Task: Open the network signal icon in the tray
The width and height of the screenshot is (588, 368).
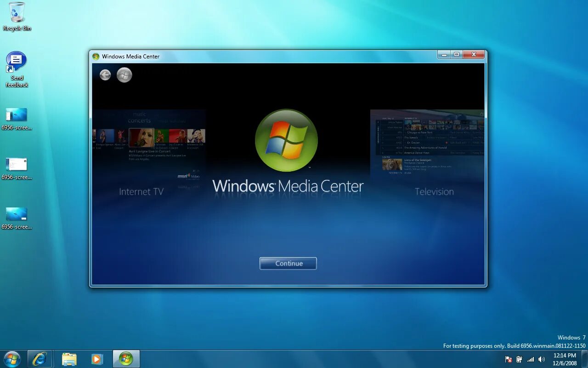Action: tap(531, 359)
